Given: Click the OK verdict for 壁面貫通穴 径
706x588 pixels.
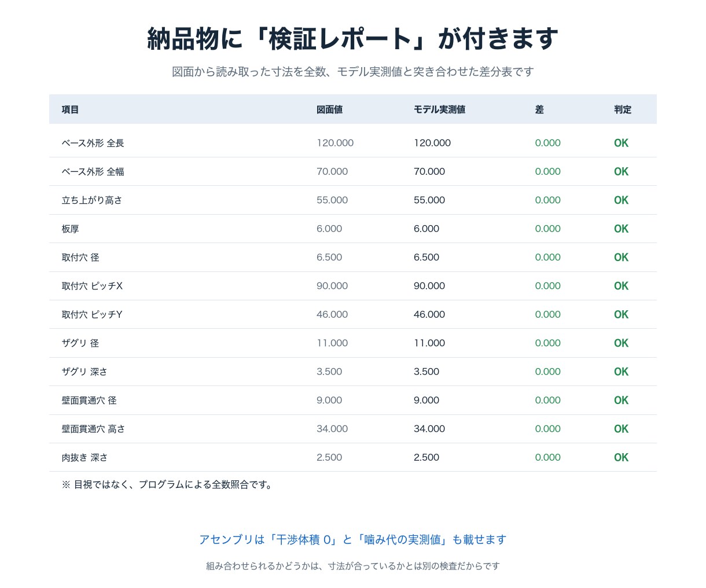Looking at the screenshot, I should [622, 400].
